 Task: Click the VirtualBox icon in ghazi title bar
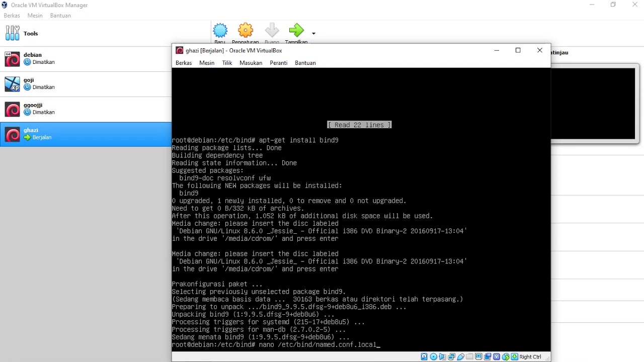[x=179, y=50]
